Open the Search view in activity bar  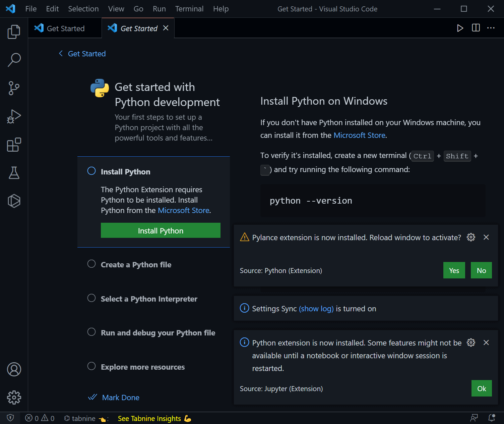14,60
